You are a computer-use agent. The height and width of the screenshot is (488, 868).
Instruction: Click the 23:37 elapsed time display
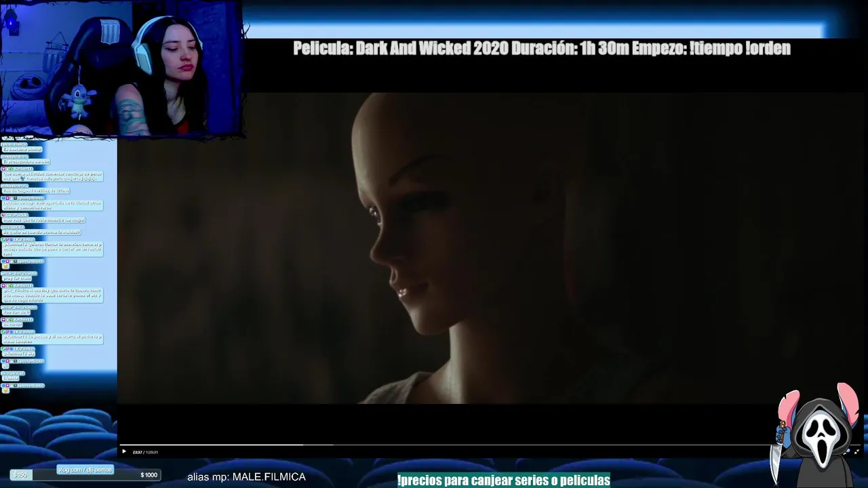click(x=137, y=452)
